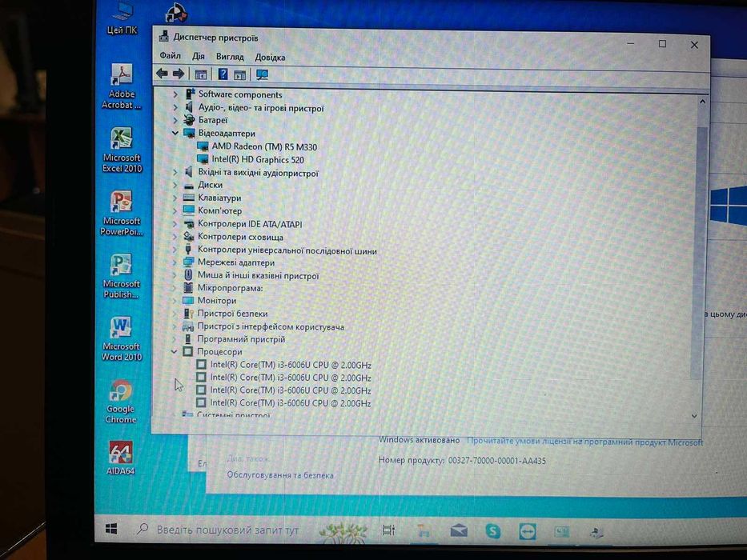The height and width of the screenshot is (560, 747).
Task: Select Пристрої з інтерфейсом користувача item
Action: click(271, 326)
